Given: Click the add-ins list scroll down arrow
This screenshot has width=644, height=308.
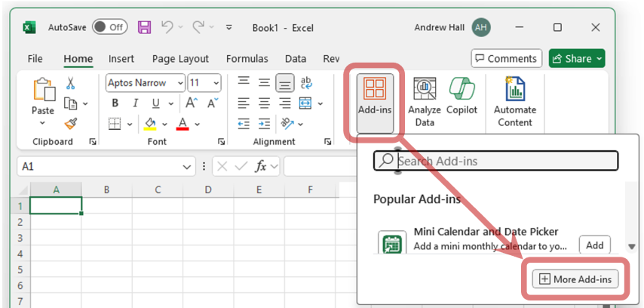Looking at the screenshot, I should click(x=632, y=247).
